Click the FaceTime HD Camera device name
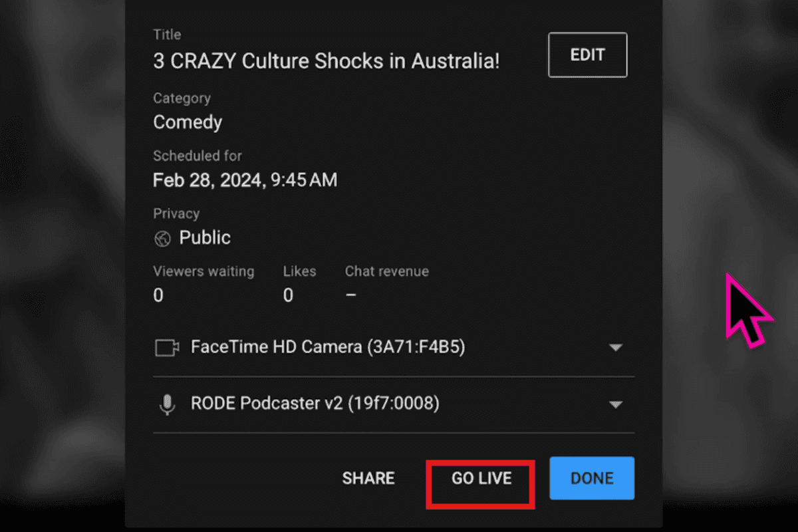 click(x=328, y=346)
